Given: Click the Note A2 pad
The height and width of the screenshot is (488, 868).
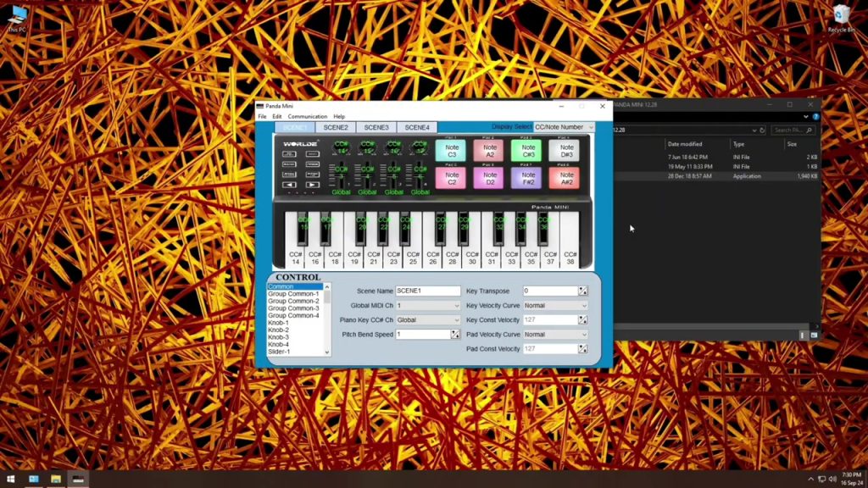Looking at the screenshot, I should coord(489,151).
